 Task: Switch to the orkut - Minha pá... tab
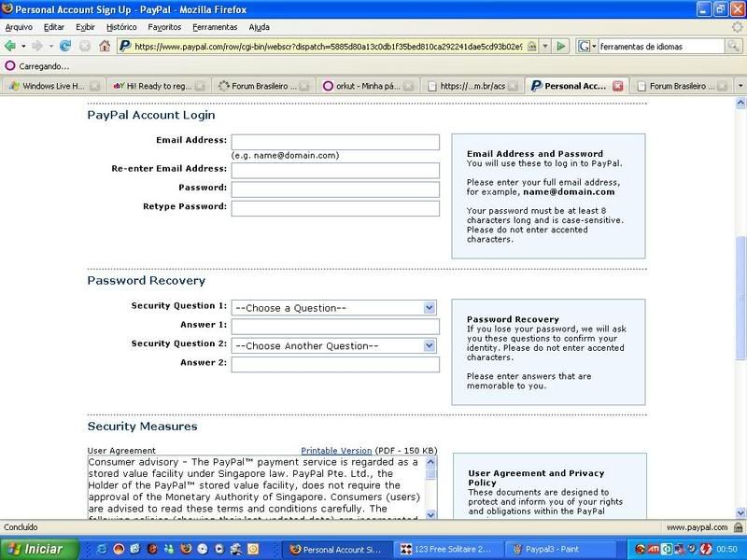[368, 86]
